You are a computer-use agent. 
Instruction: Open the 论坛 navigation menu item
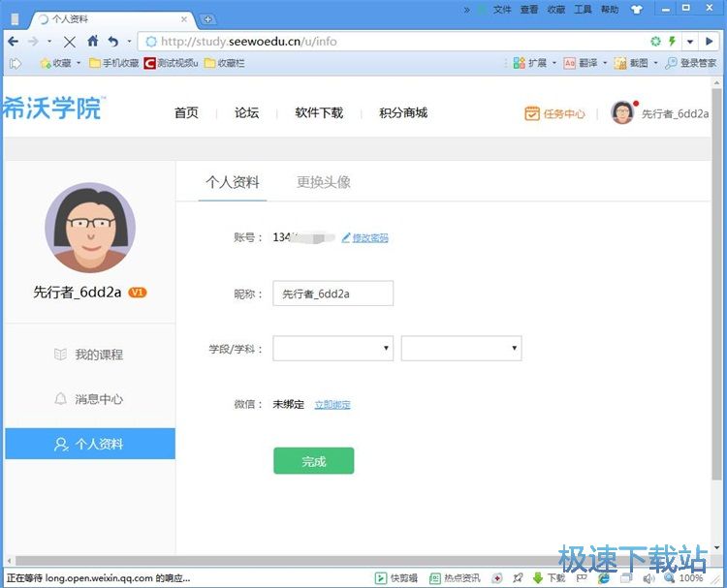246,113
